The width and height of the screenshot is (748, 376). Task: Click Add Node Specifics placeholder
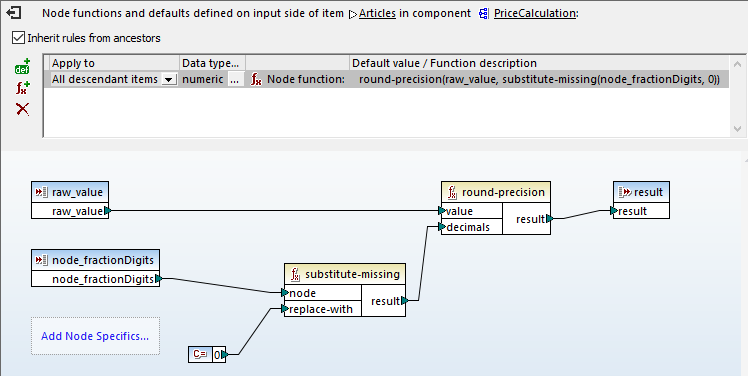coord(95,336)
